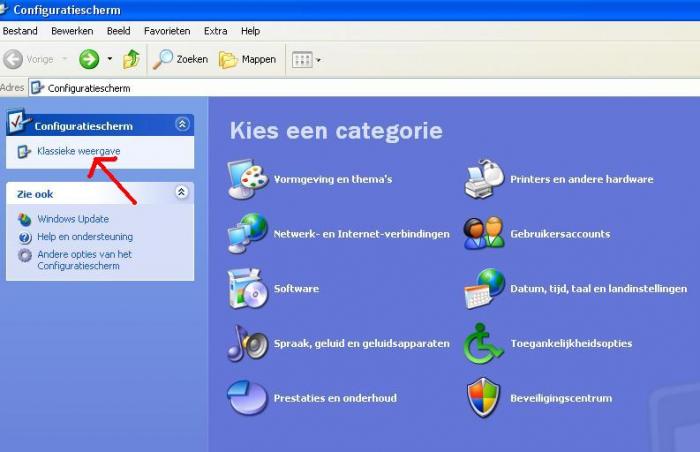Open the Extra menu
This screenshot has height=452, width=700.
click(x=216, y=31)
